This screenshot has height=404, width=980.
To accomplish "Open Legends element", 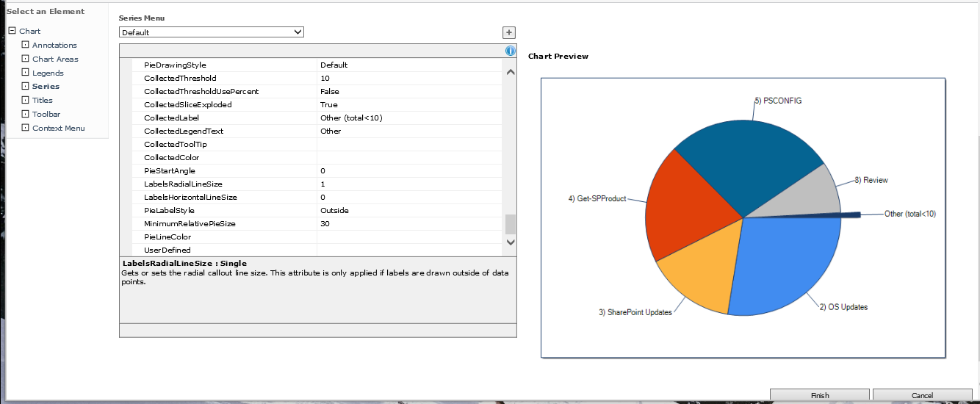I will coord(48,73).
